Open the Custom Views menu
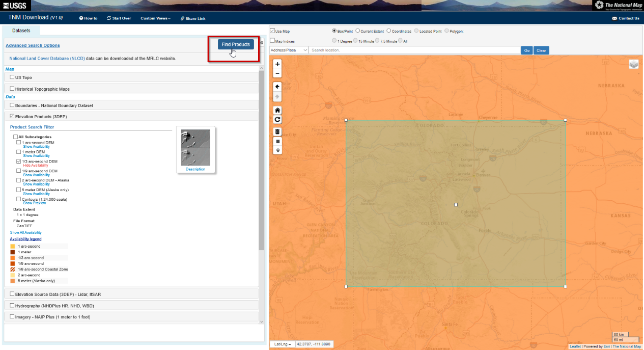The height and width of the screenshot is (350, 644). tap(155, 18)
